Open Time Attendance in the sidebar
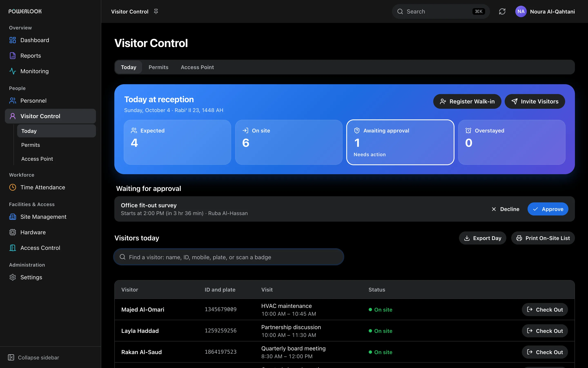The width and height of the screenshot is (588, 368). tap(50, 187)
